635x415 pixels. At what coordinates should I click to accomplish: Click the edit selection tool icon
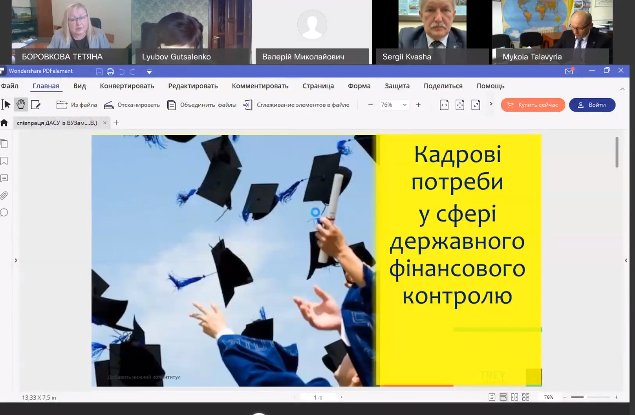click(36, 104)
